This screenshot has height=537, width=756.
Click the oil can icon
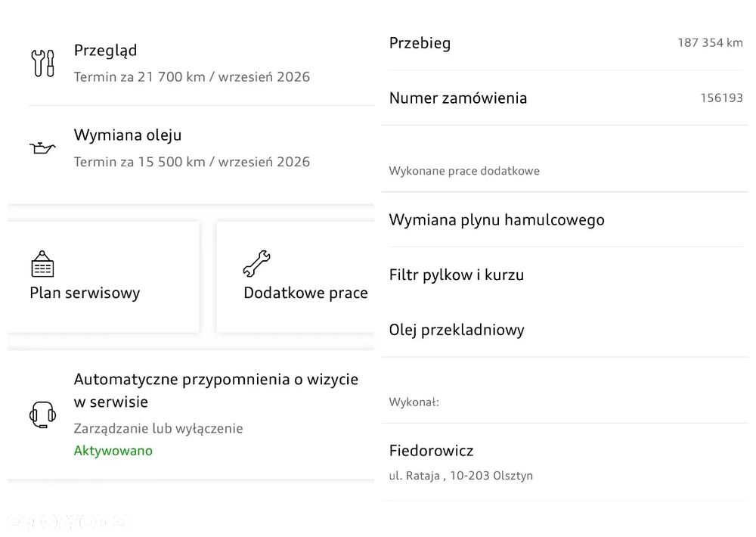42,147
